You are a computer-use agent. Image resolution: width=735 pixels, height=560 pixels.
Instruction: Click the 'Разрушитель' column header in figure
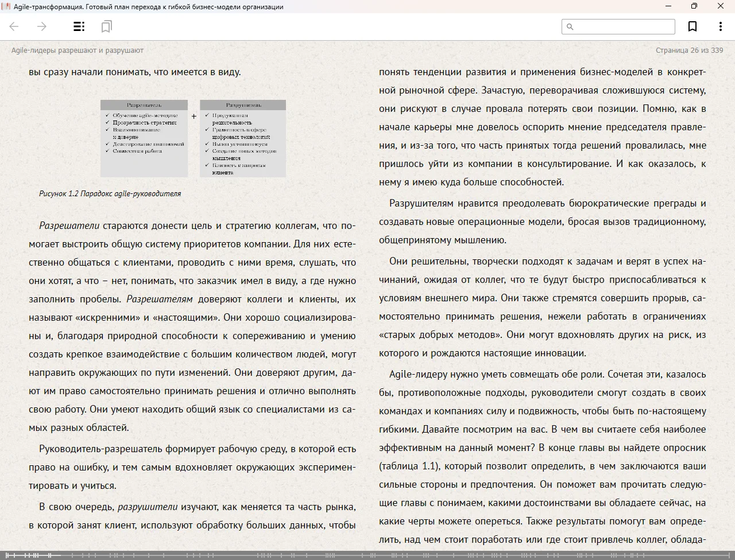(243, 105)
